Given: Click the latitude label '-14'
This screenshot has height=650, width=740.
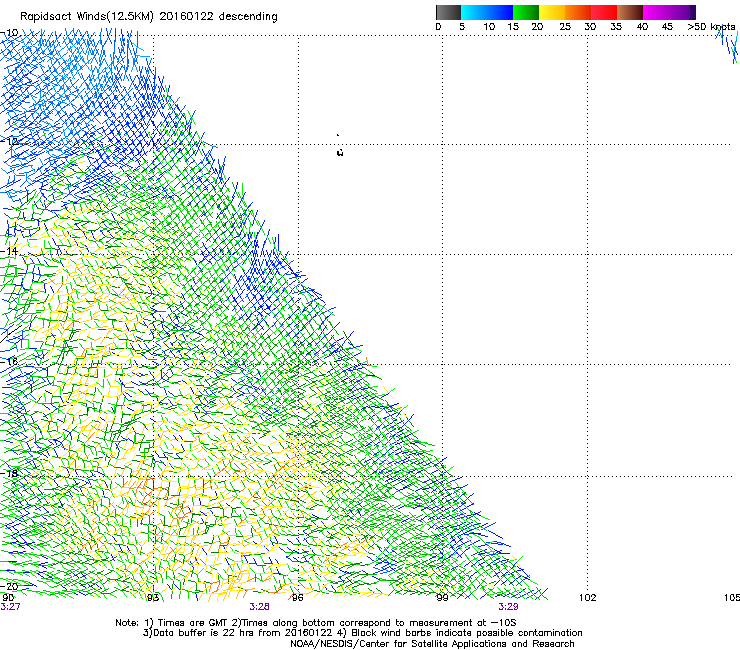Looking at the screenshot, I should tap(9, 251).
